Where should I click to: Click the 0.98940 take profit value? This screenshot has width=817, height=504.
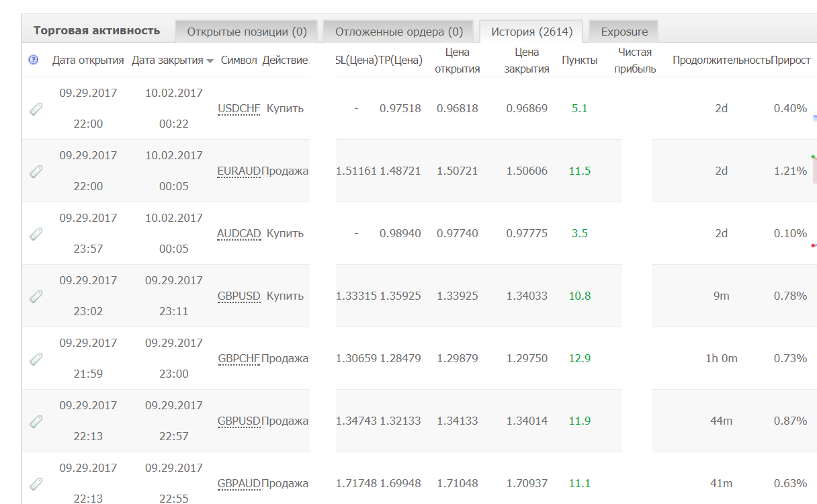[400, 233]
